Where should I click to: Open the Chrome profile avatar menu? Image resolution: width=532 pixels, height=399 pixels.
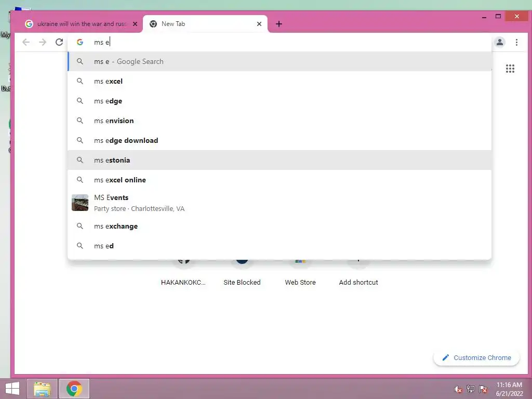tap(499, 42)
